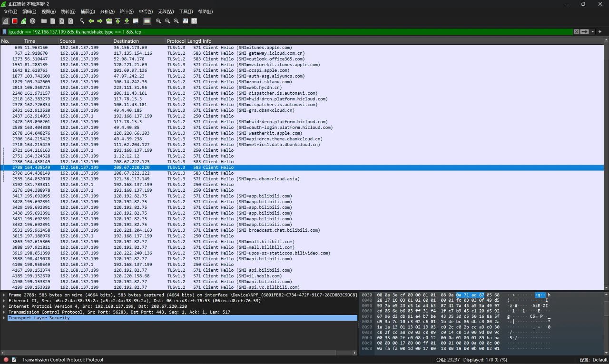Sort packets by the No. column
This screenshot has height=364, width=609.
click(11, 41)
